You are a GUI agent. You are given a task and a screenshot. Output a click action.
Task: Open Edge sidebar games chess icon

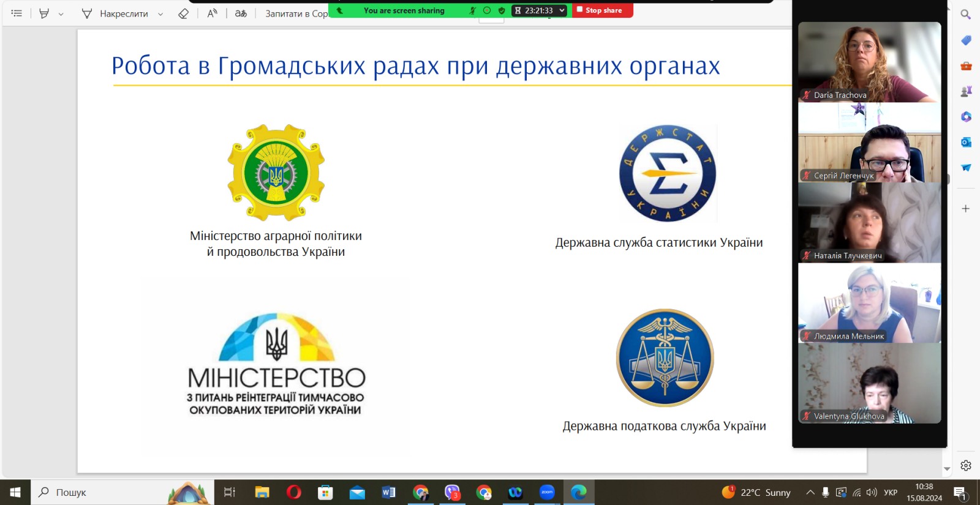(x=966, y=91)
